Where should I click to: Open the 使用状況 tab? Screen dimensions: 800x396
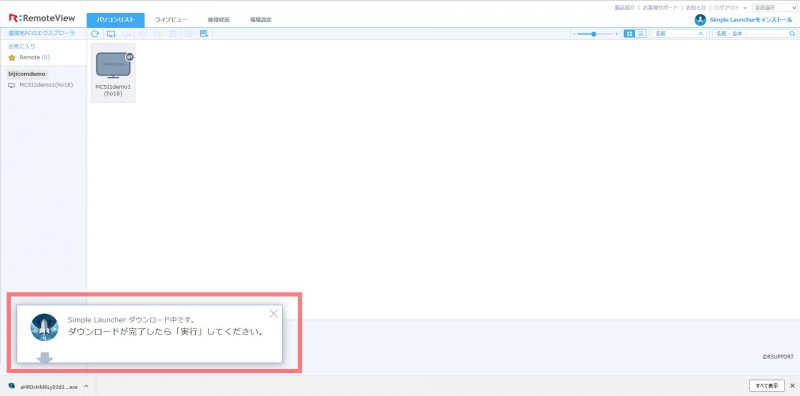tap(218, 20)
